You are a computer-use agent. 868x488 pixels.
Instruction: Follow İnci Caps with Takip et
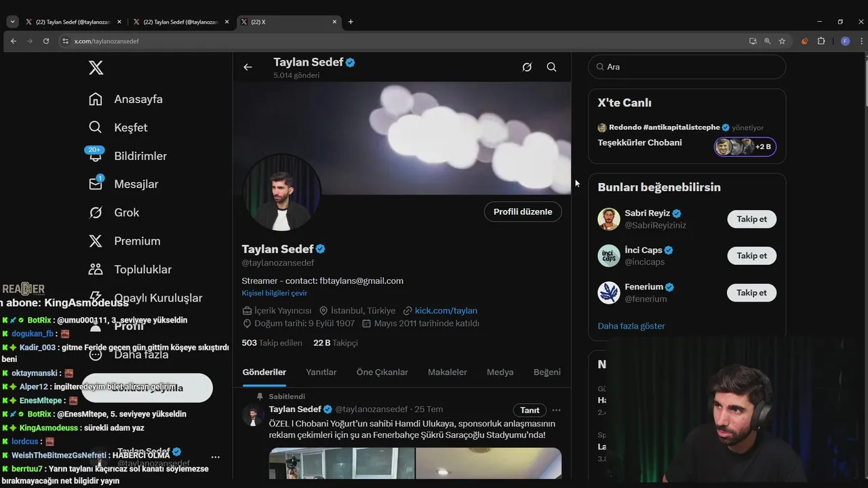pyautogui.click(x=752, y=256)
